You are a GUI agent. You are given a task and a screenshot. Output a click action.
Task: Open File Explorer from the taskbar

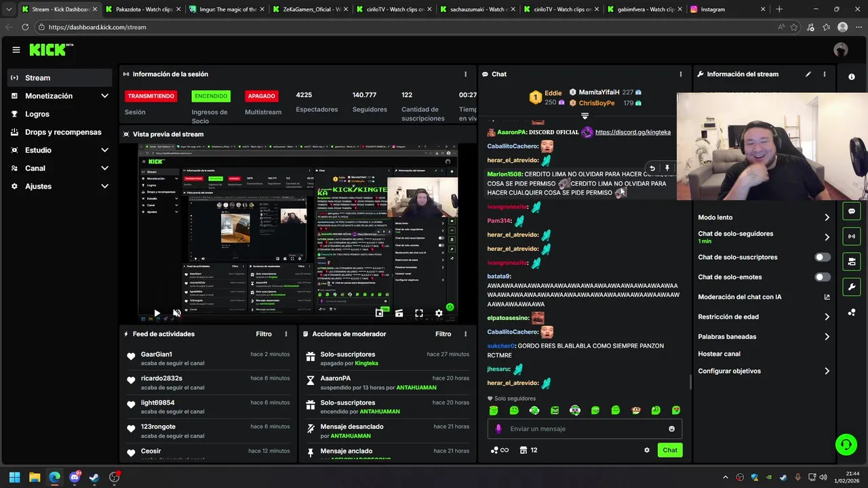coord(35,477)
